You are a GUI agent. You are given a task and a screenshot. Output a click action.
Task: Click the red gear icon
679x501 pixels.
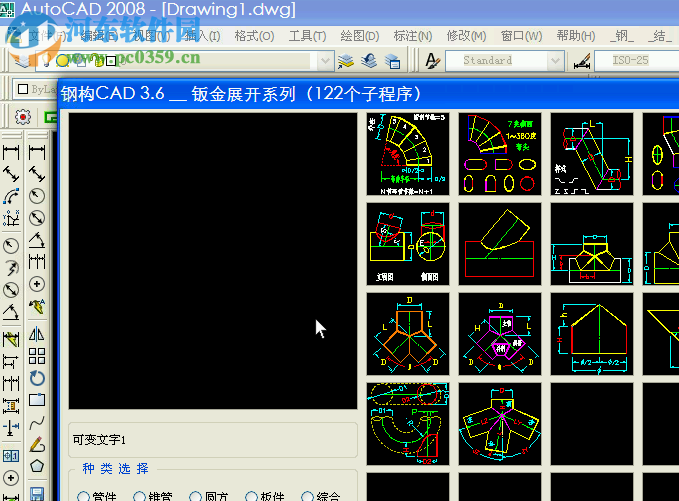tap(23, 117)
